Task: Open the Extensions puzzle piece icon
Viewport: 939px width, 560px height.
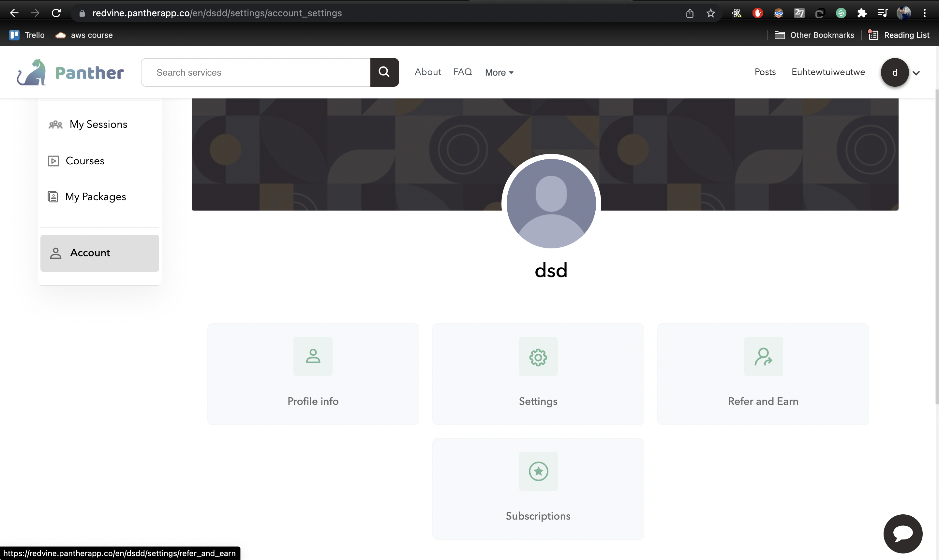Action: [x=862, y=13]
